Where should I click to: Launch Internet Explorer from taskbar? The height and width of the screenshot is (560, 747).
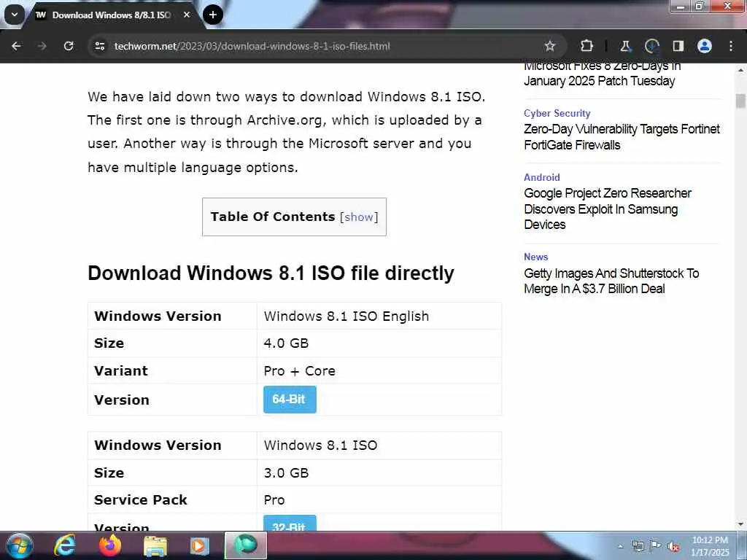click(64, 545)
